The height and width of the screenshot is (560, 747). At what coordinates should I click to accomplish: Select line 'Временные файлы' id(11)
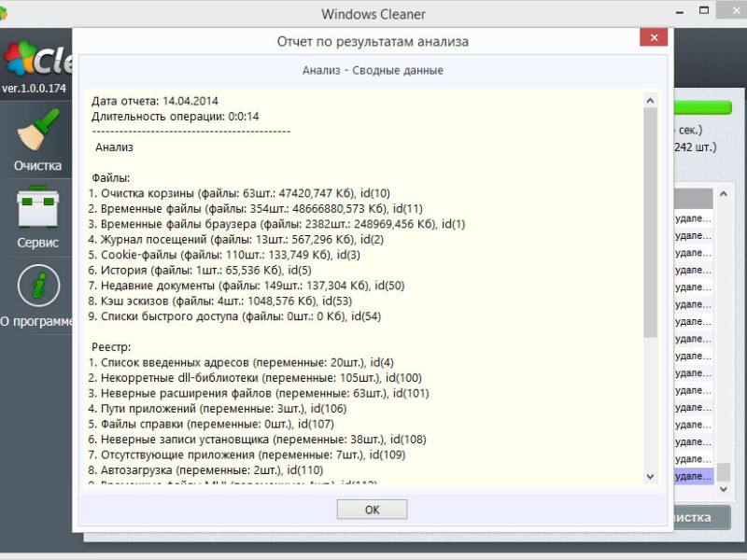click(x=255, y=208)
